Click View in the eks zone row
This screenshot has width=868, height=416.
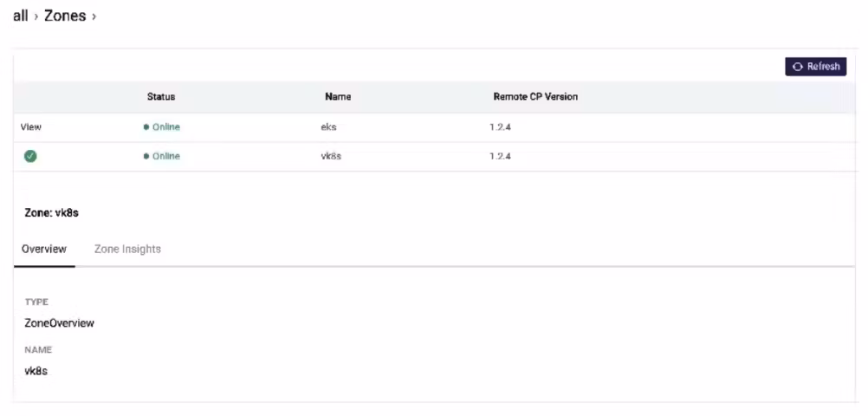(31, 127)
